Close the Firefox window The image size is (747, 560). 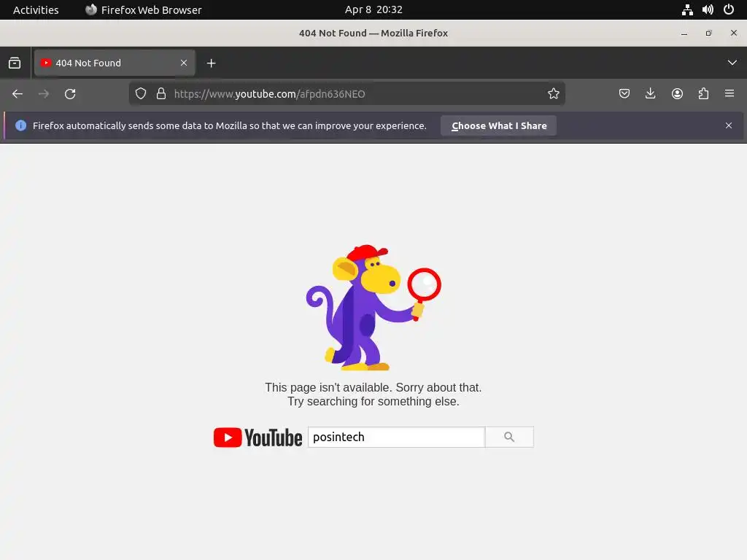734,34
